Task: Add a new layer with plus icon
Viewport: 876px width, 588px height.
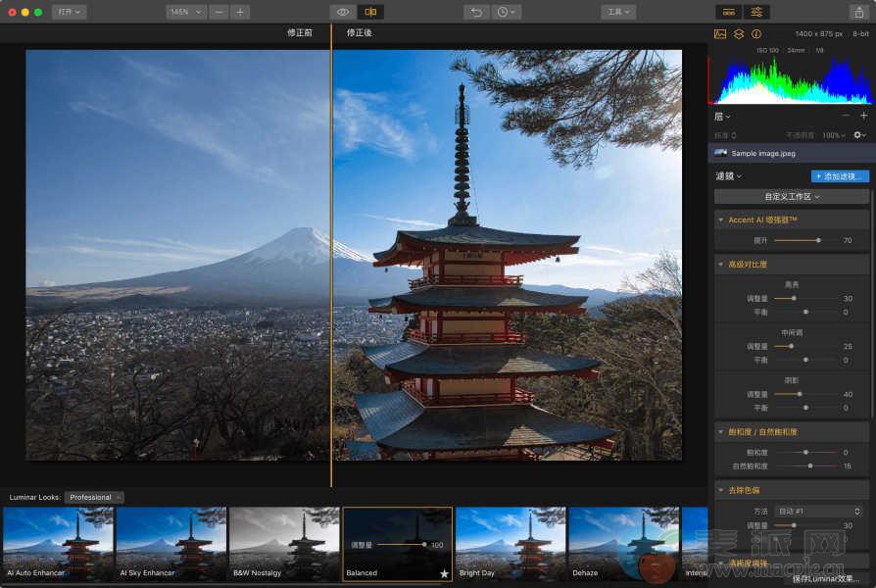Action: click(x=863, y=116)
